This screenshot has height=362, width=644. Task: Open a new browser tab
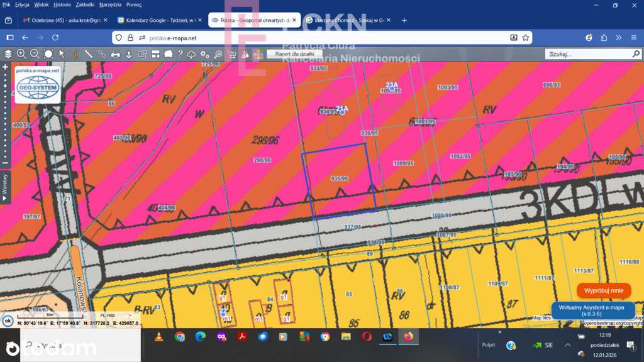coord(404,20)
